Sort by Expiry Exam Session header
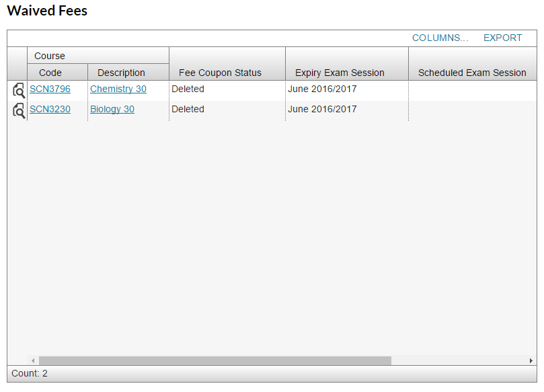 click(340, 73)
